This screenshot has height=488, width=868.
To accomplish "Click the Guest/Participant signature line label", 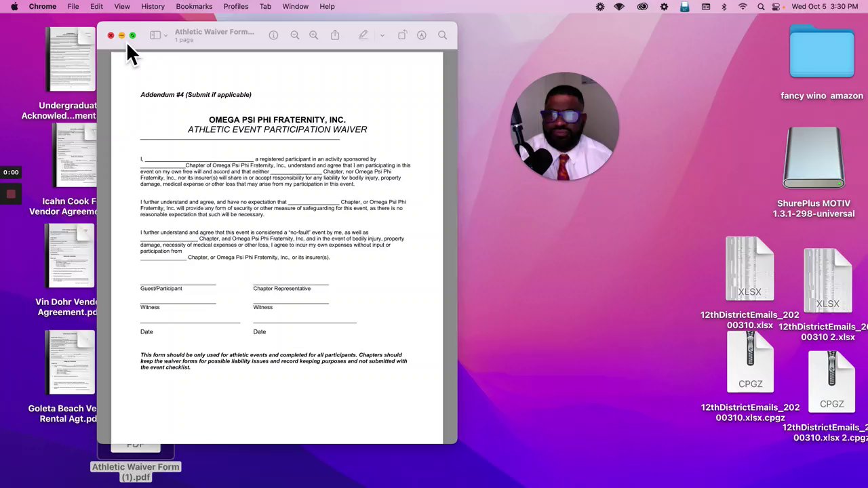I will [x=161, y=289].
